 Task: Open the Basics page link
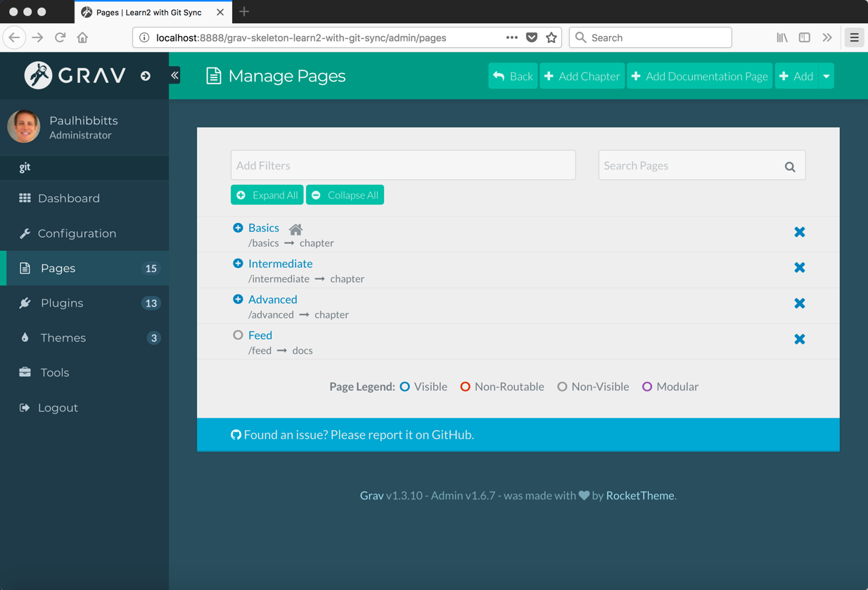264,228
